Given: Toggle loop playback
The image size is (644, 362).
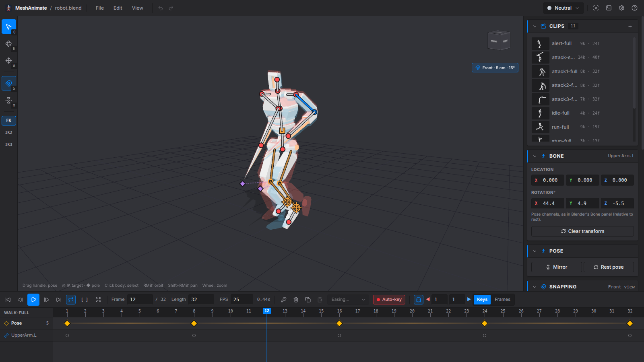Looking at the screenshot, I should 71,300.
